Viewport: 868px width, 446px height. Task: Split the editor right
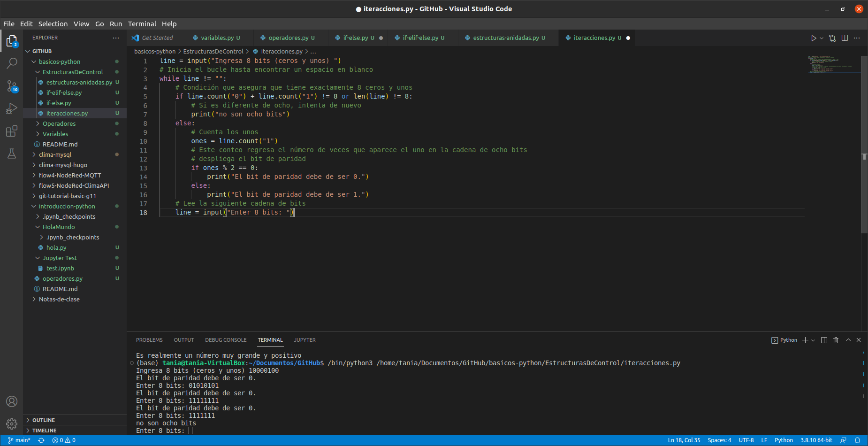[845, 38]
